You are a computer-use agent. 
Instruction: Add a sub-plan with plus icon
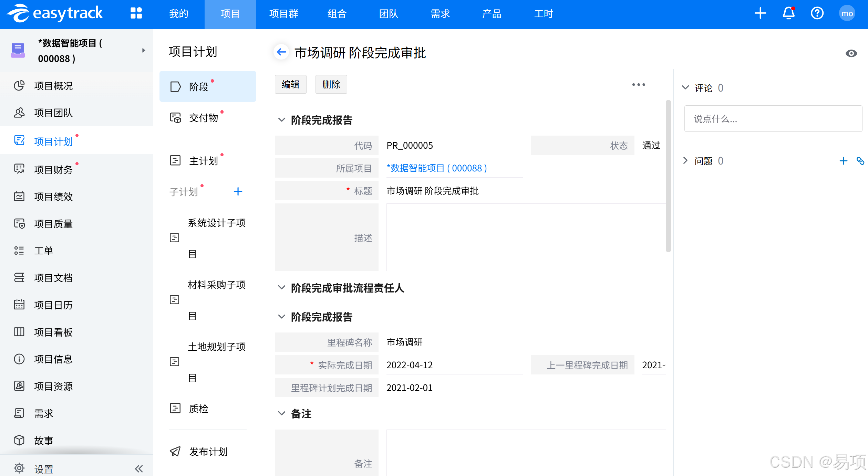[238, 192]
